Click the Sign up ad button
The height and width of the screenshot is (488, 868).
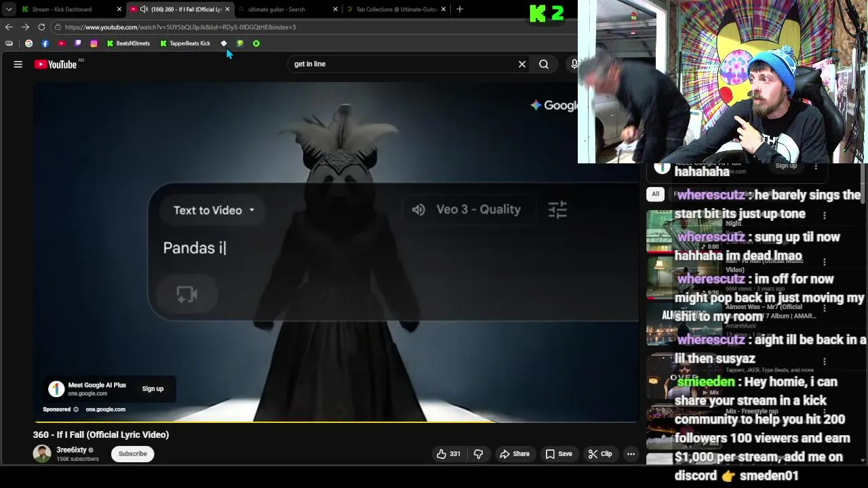pos(153,389)
